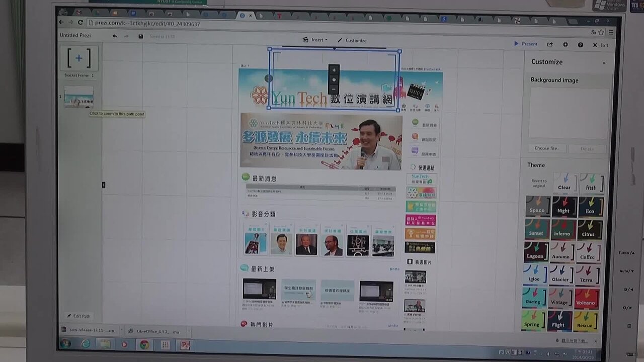Click the share icon beside Present
The width and height of the screenshot is (644, 362).
(550, 44)
